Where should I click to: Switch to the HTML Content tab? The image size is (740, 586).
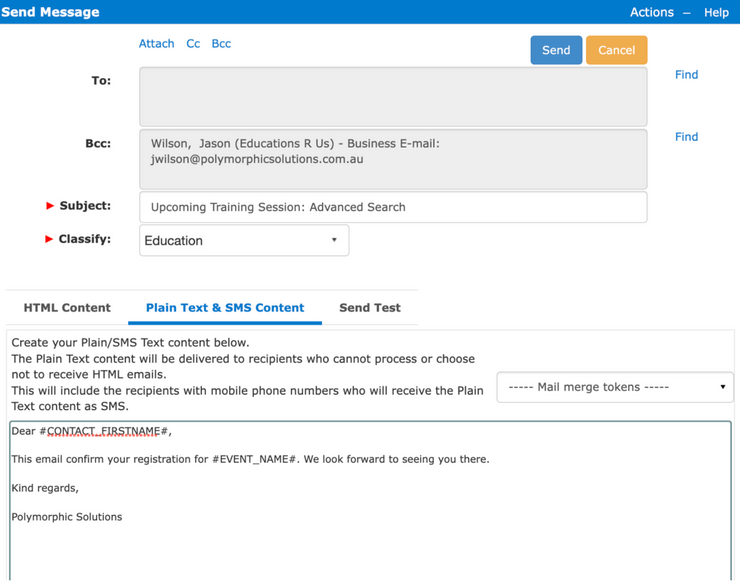click(67, 308)
